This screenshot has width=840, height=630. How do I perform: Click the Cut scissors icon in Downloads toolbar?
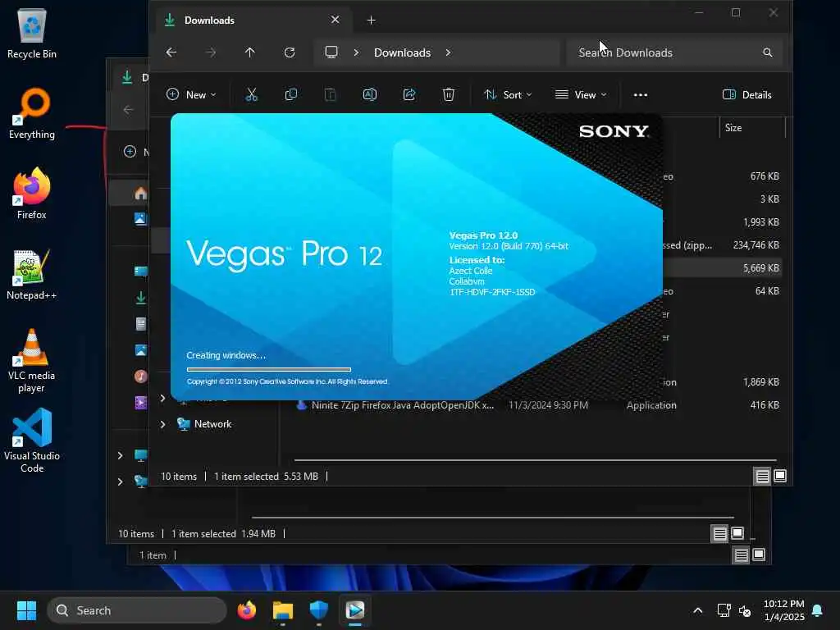(251, 95)
